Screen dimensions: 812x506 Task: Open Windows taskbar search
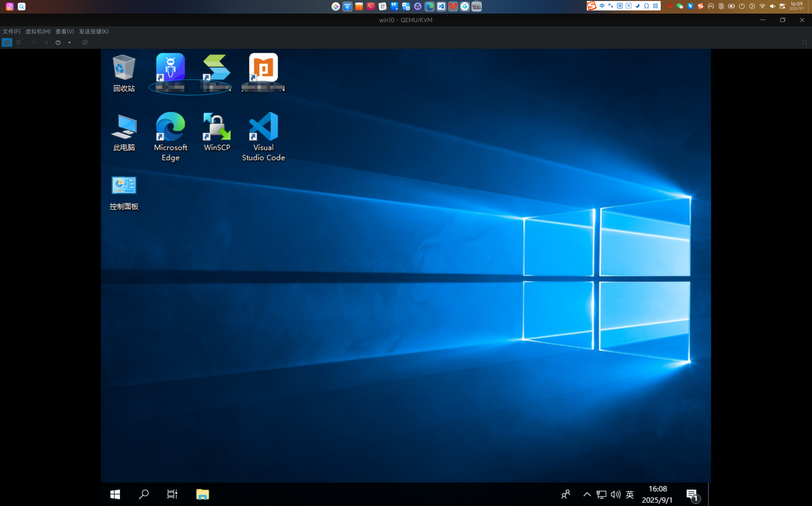coord(144,494)
